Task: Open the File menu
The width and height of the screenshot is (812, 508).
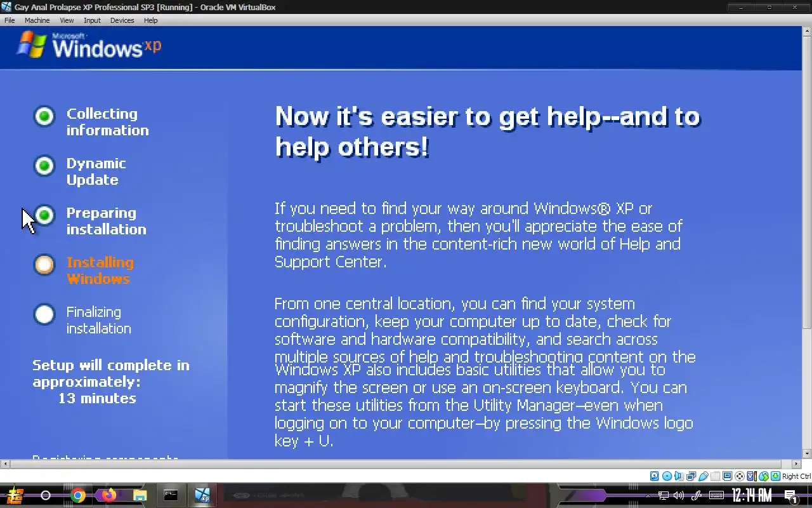Action: (x=10, y=20)
